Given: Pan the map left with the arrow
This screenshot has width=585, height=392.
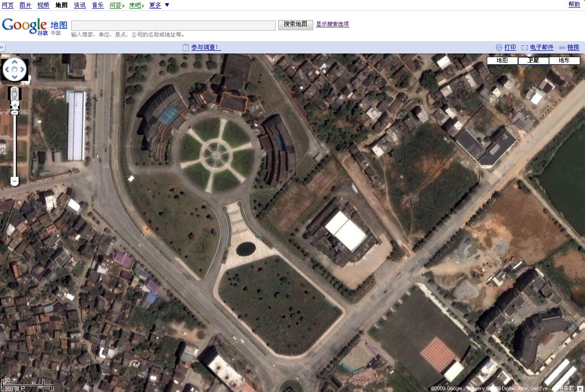Looking at the screenshot, I should coord(7,70).
